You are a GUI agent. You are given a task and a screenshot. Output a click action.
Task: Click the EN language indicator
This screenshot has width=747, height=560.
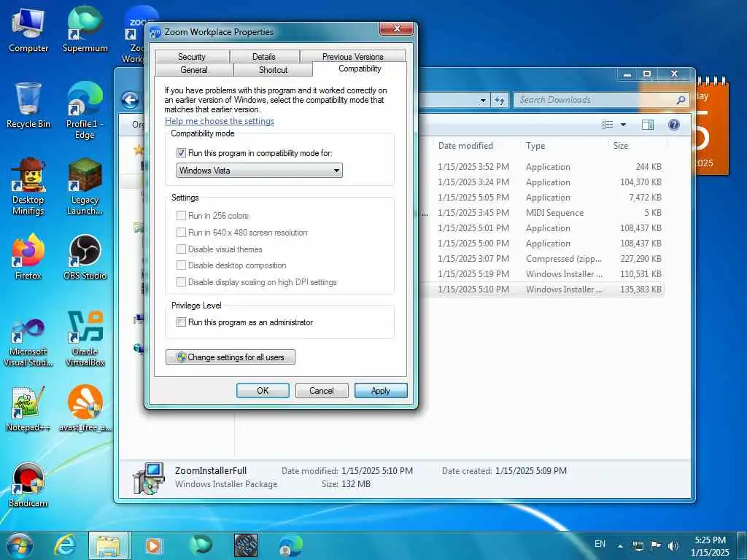(x=600, y=544)
